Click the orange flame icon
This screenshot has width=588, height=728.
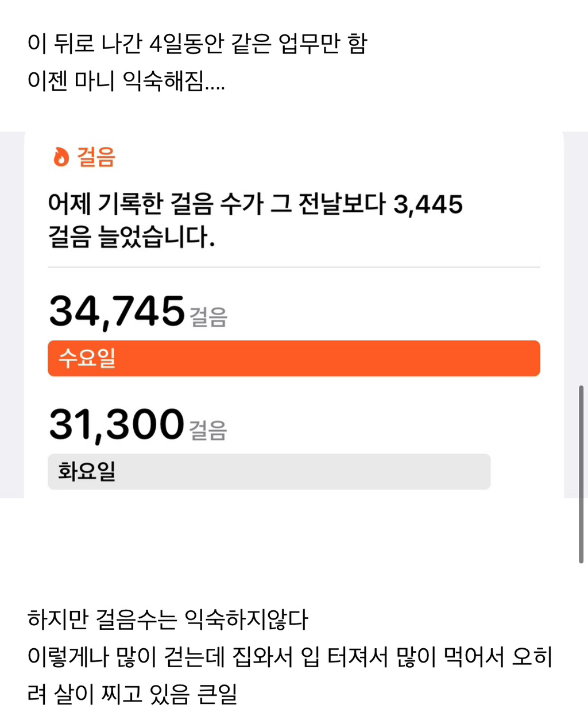click(x=60, y=157)
